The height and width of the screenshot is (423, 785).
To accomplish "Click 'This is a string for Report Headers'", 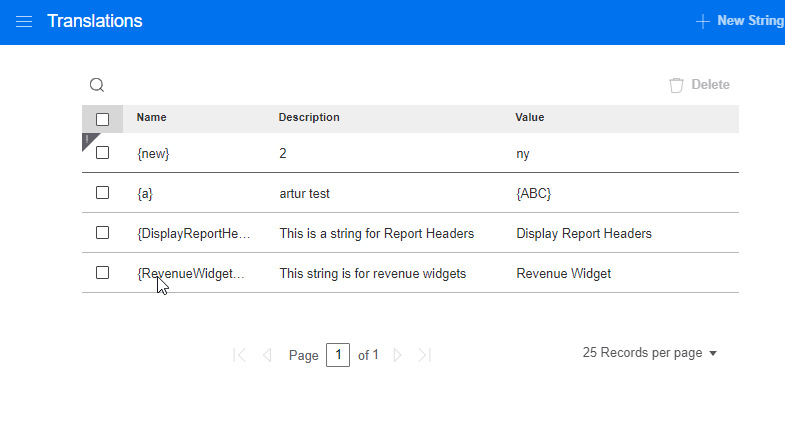I will point(376,234).
